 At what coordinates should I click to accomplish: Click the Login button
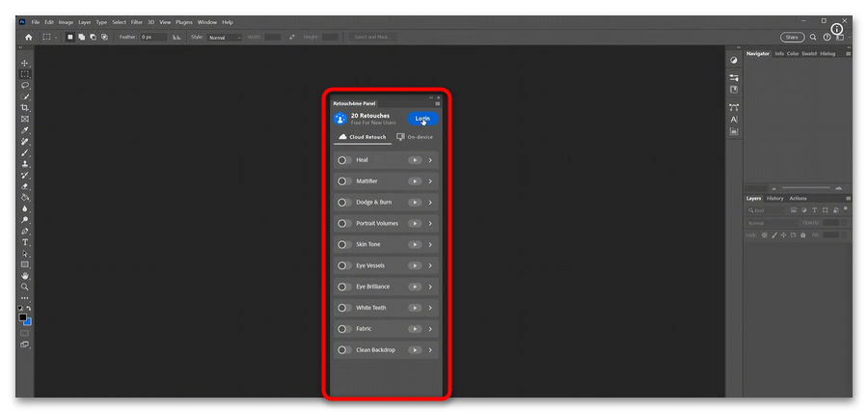coord(423,119)
